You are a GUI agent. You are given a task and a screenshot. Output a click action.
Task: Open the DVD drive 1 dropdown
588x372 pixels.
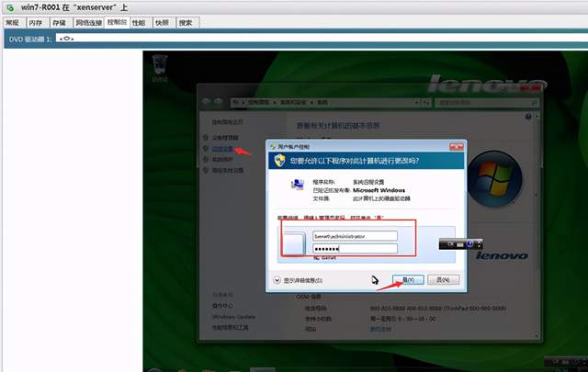[x=322, y=39]
